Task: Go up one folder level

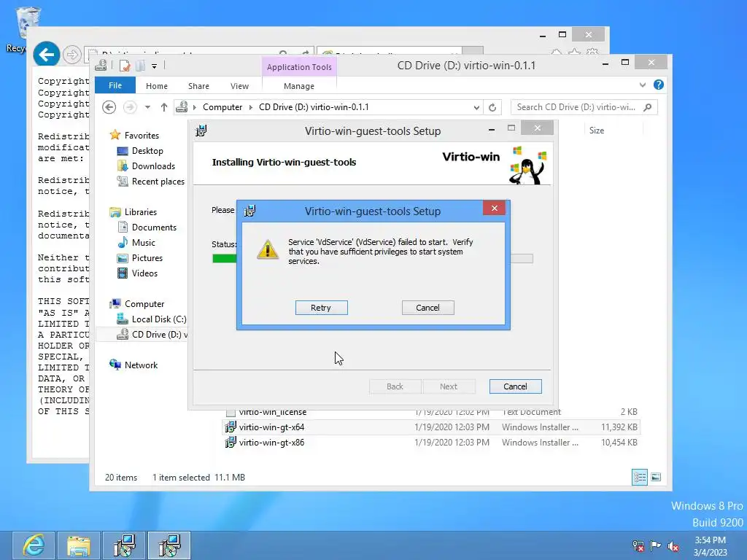Action: (x=164, y=107)
